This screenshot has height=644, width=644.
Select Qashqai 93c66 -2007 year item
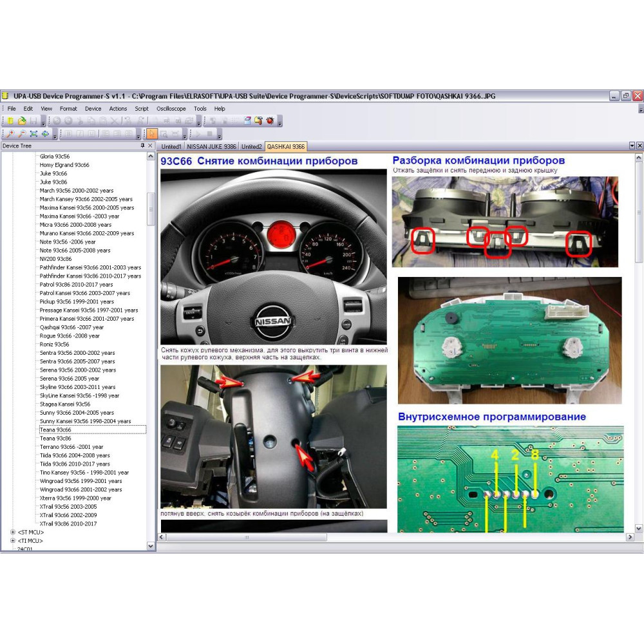click(71, 327)
